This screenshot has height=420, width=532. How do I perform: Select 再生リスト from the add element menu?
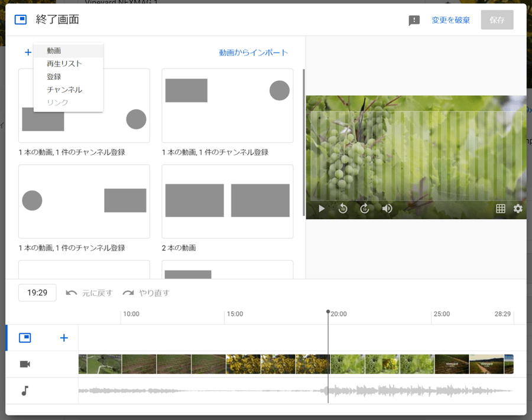click(x=64, y=64)
